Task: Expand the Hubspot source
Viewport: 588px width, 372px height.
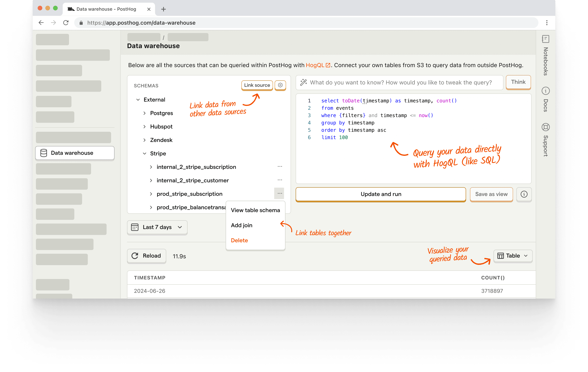Action: coord(145,127)
